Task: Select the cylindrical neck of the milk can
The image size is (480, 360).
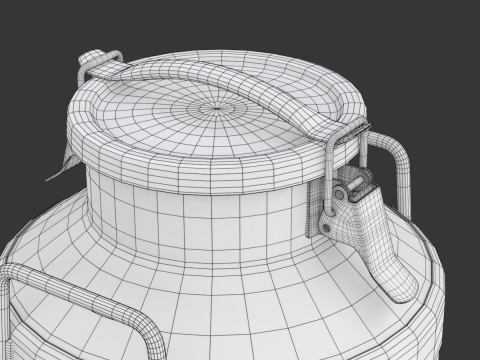Action: [200, 220]
